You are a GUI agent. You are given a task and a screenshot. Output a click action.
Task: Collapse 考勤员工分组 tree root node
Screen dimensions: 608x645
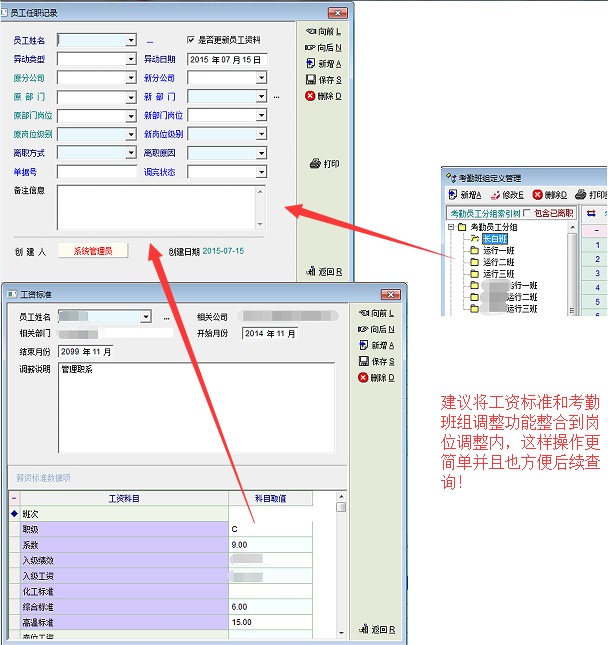[x=452, y=227]
